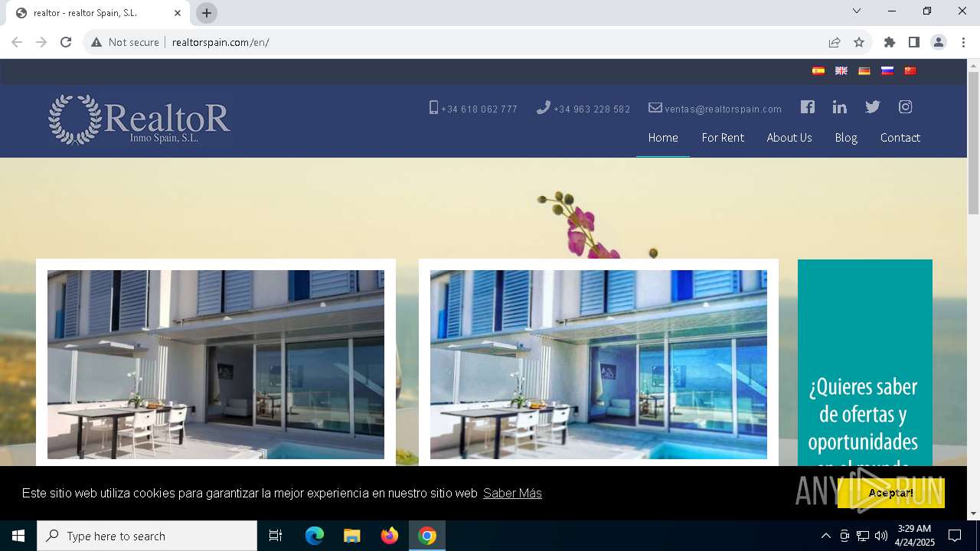Choose the German flag language icon
980x551 pixels.
[864, 70]
